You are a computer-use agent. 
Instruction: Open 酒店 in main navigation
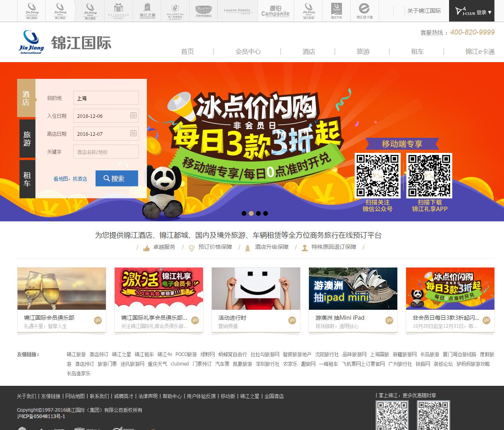coord(309,51)
